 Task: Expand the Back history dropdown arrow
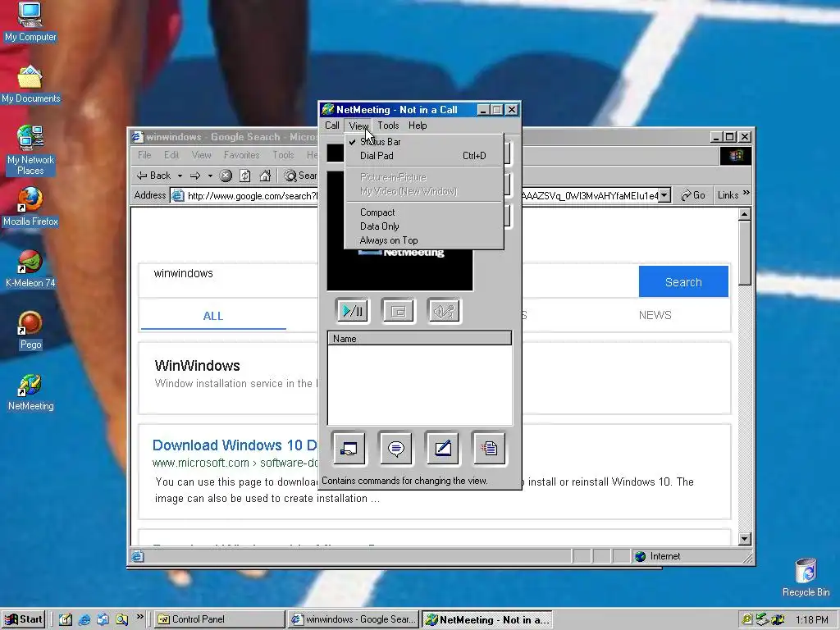tap(180, 176)
